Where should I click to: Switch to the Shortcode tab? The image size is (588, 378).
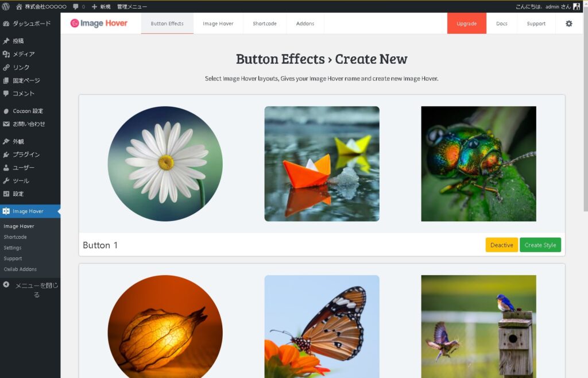[x=265, y=24]
